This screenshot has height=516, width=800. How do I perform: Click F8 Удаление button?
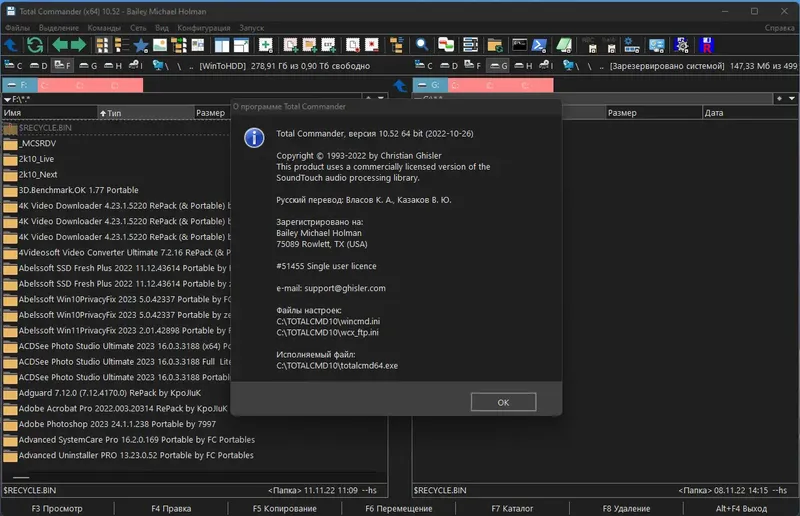tap(626, 508)
